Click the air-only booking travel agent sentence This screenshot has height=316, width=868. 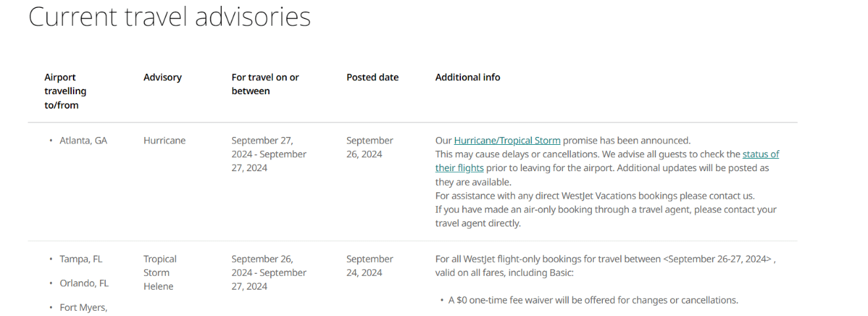[x=605, y=216]
